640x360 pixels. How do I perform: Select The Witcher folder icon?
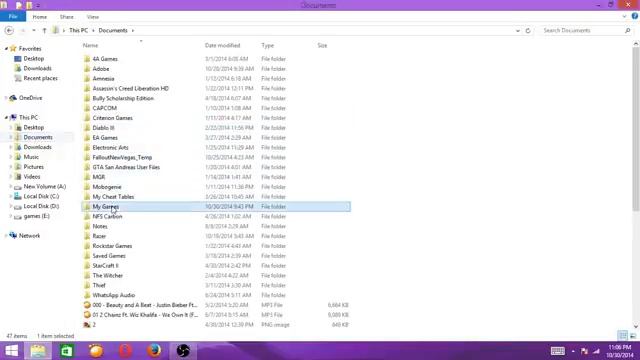[87, 276]
